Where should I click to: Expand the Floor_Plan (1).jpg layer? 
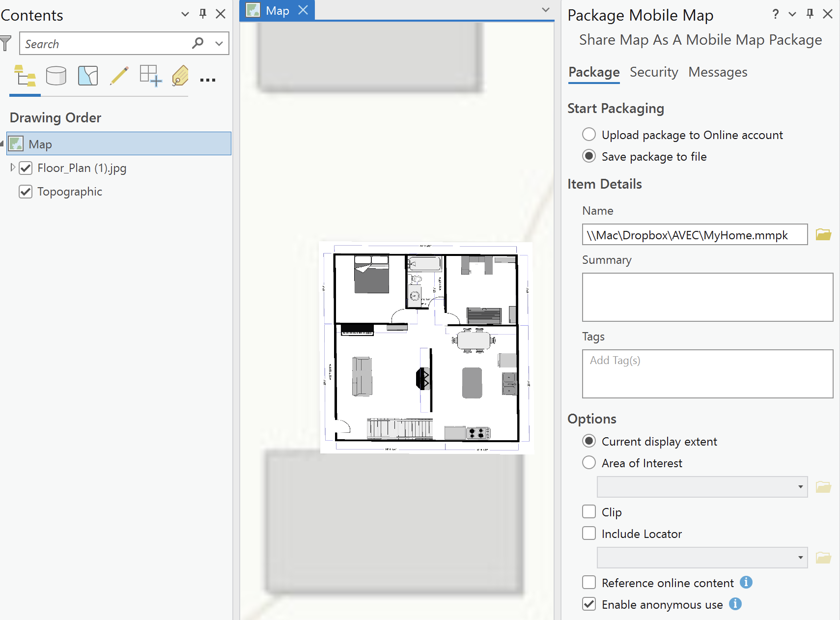click(12, 168)
